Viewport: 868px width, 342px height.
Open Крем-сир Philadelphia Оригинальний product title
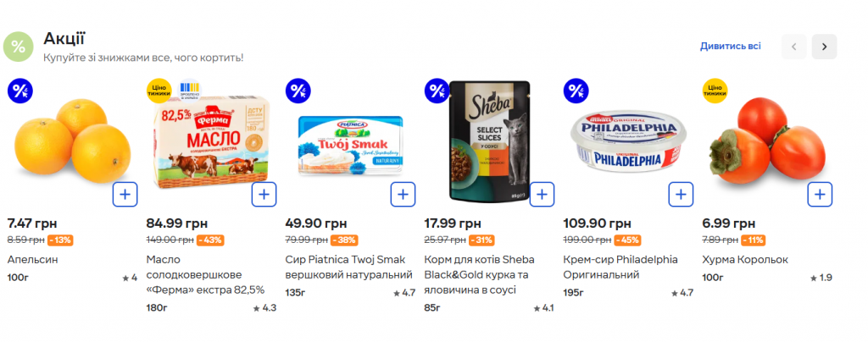(x=620, y=267)
